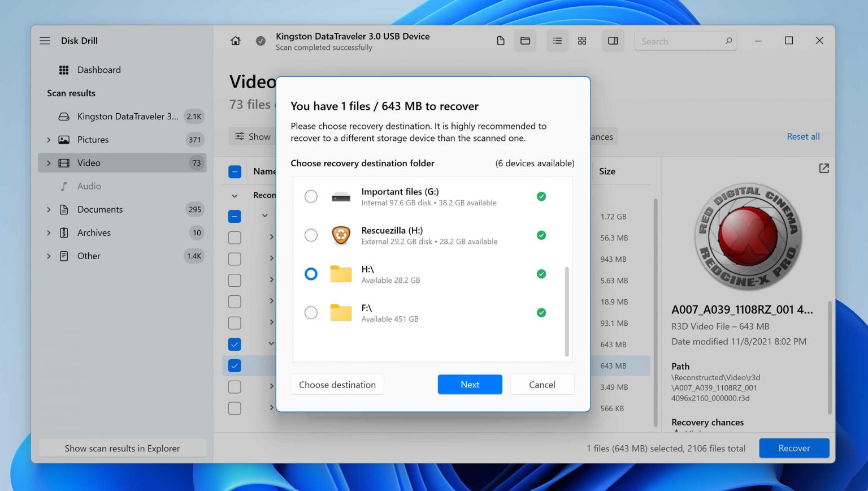
Task: Select Important files (G:) radio button
Action: [311, 196]
